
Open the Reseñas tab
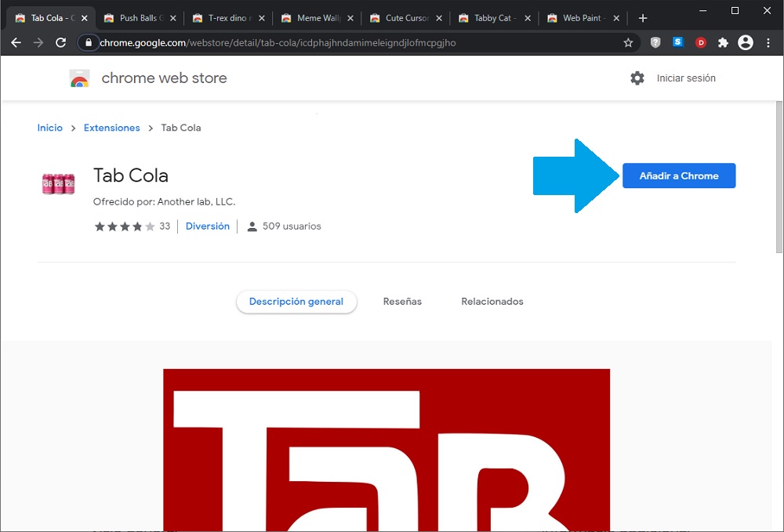point(402,302)
